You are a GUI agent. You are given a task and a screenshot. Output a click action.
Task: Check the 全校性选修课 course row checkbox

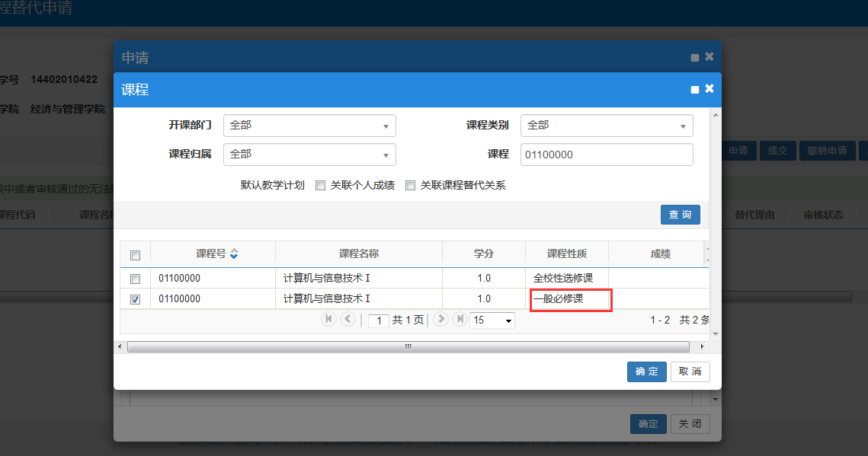coord(135,279)
